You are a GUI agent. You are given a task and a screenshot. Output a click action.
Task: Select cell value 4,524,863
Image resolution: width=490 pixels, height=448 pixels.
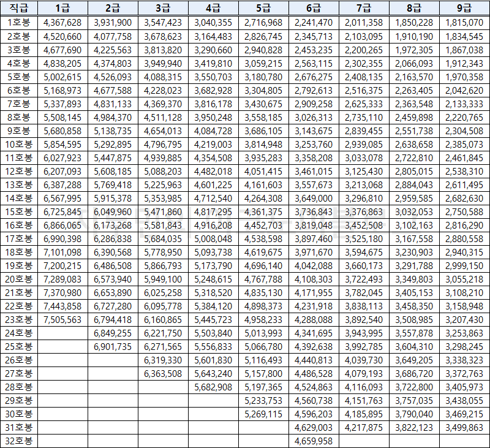(314, 387)
